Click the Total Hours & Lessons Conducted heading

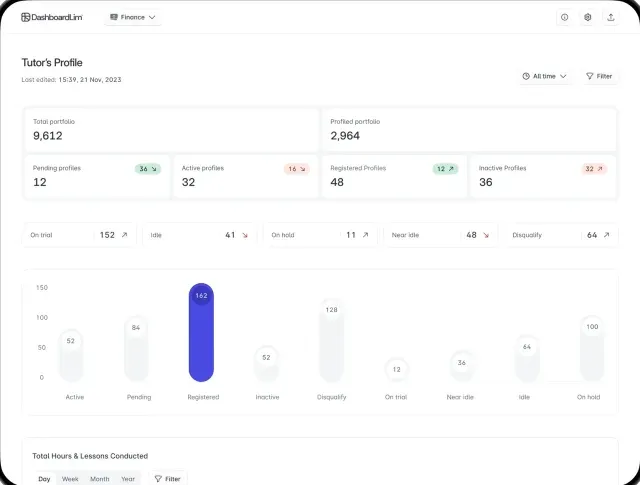pyautogui.click(x=90, y=456)
